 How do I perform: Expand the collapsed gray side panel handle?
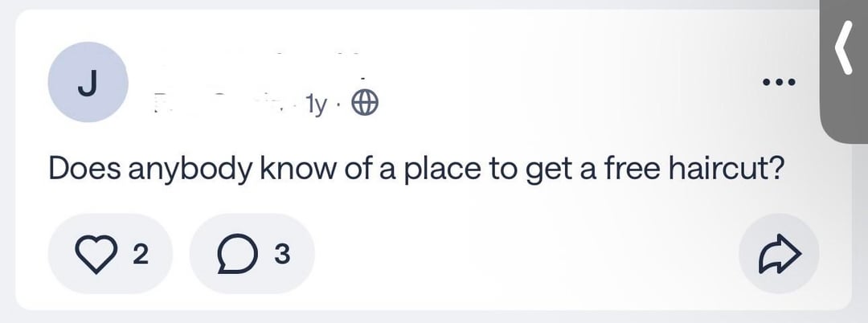(844, 72)
